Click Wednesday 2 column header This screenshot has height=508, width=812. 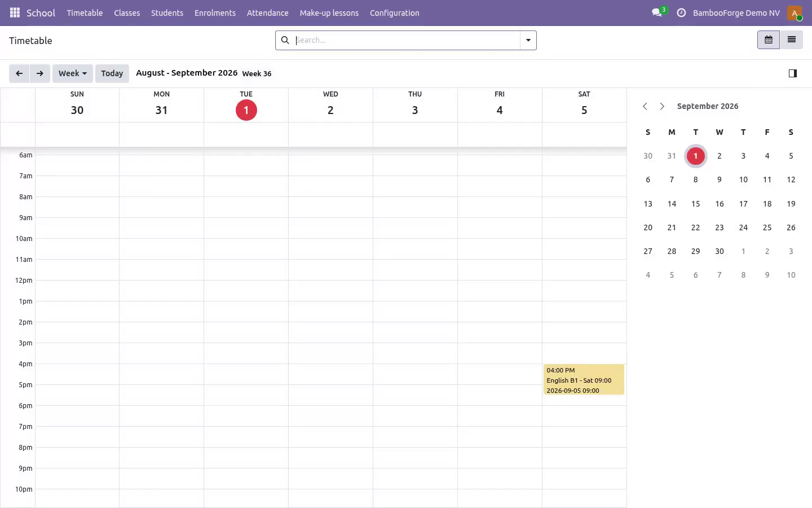pyautogui.click(x=330, y=105)
